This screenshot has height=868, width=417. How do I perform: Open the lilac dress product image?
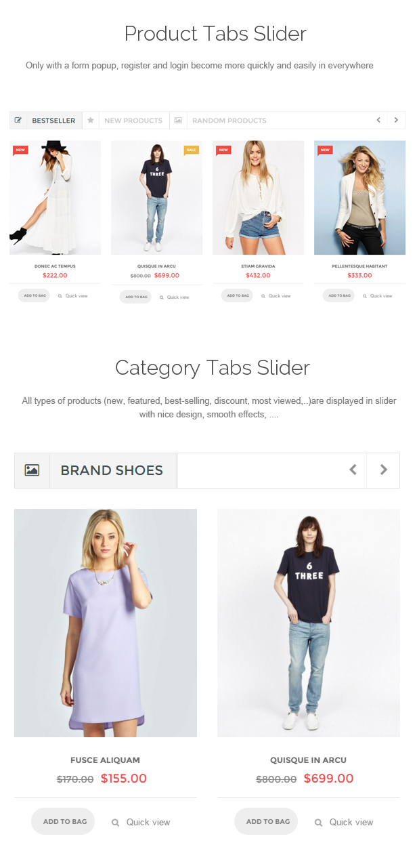106,623
